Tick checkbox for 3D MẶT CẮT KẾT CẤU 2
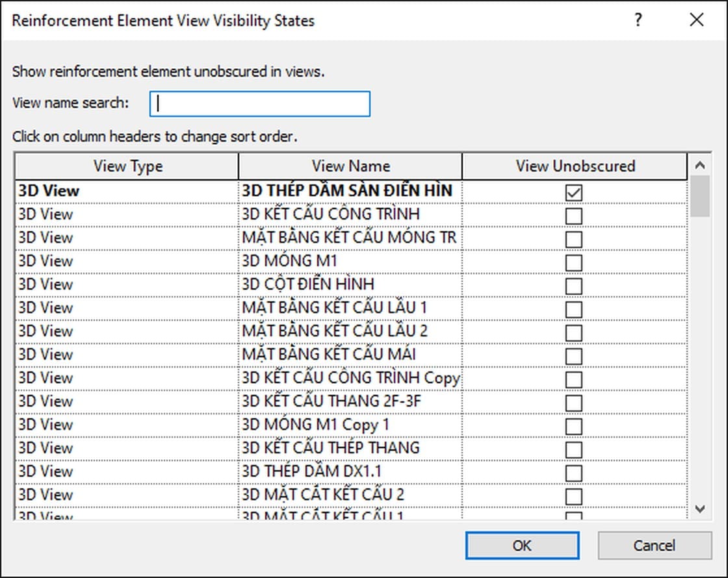Image resolution: width=728 pixels, height=578 pixels. coord(574,496)
